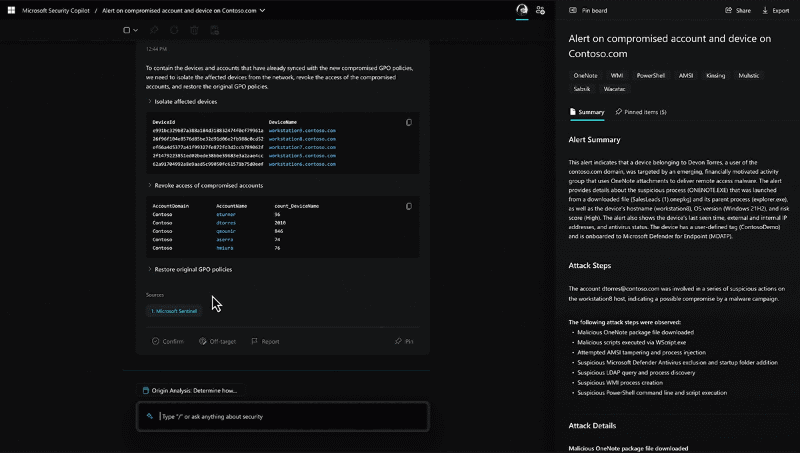Focus the ask anything about security input
This screenshot has width=800, height=453.
[290, 416]
